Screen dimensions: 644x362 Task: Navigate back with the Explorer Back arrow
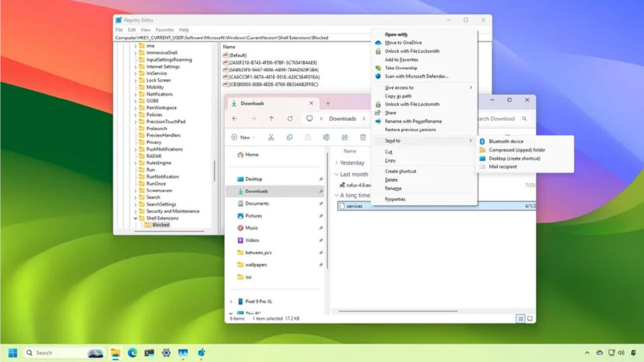[x=235, y=119]
